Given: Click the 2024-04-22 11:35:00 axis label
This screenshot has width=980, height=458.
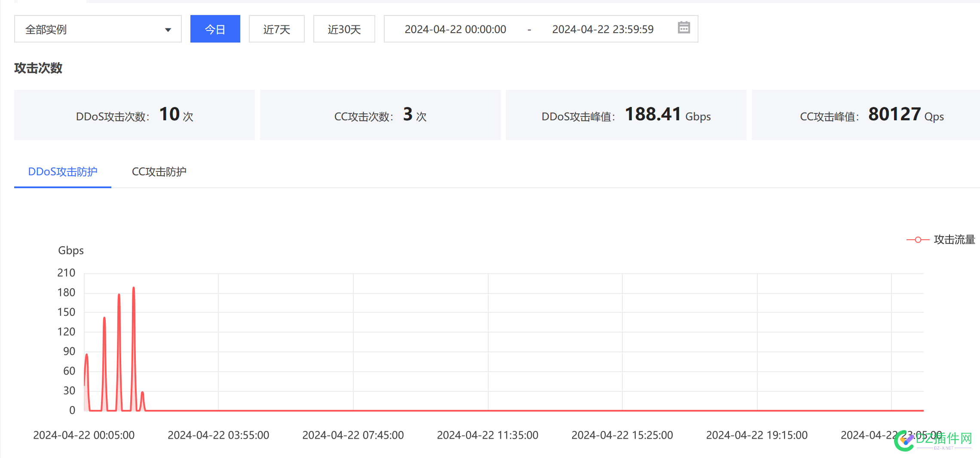Looking at the screenshot, I should [488, 435].
